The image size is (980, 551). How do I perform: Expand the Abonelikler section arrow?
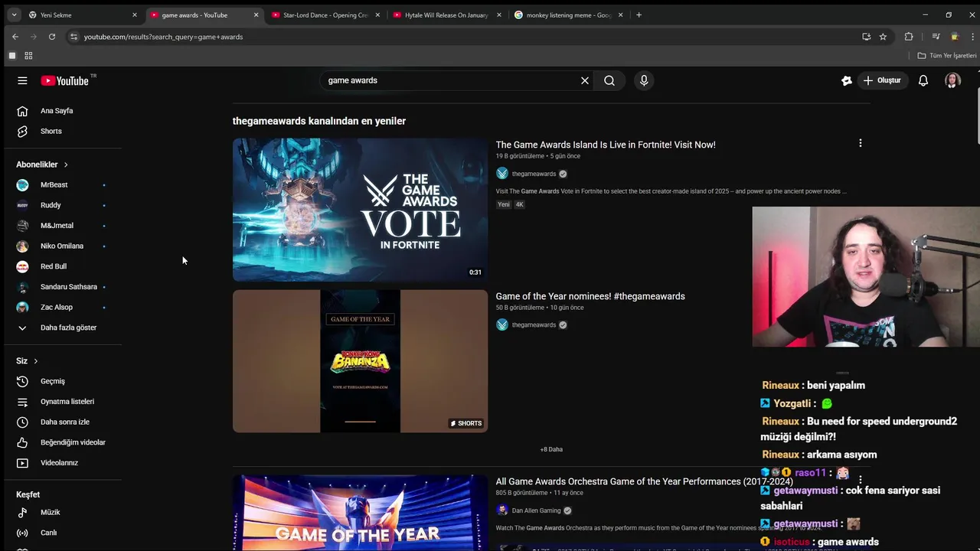66,165
